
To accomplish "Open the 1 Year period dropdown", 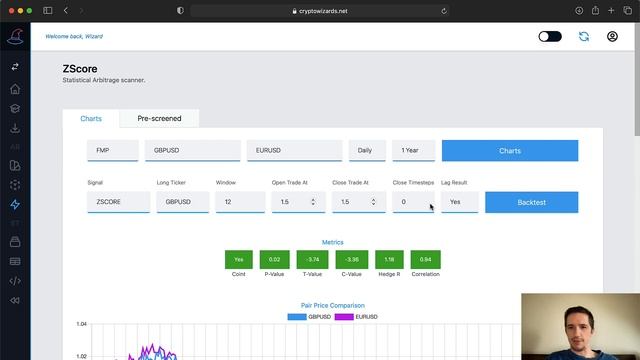I will pyautogui.click(x=413, y=151).
